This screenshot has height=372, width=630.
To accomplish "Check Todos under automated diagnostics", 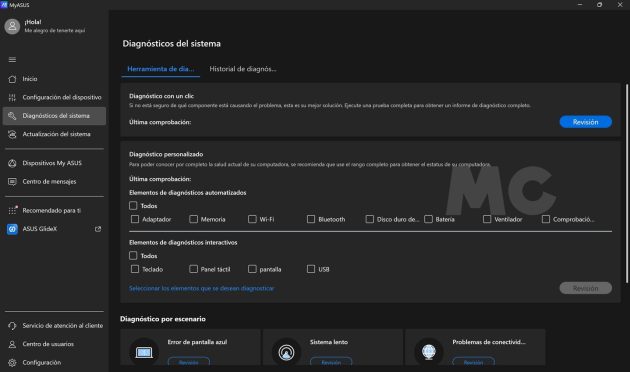I will click(133, 206).
